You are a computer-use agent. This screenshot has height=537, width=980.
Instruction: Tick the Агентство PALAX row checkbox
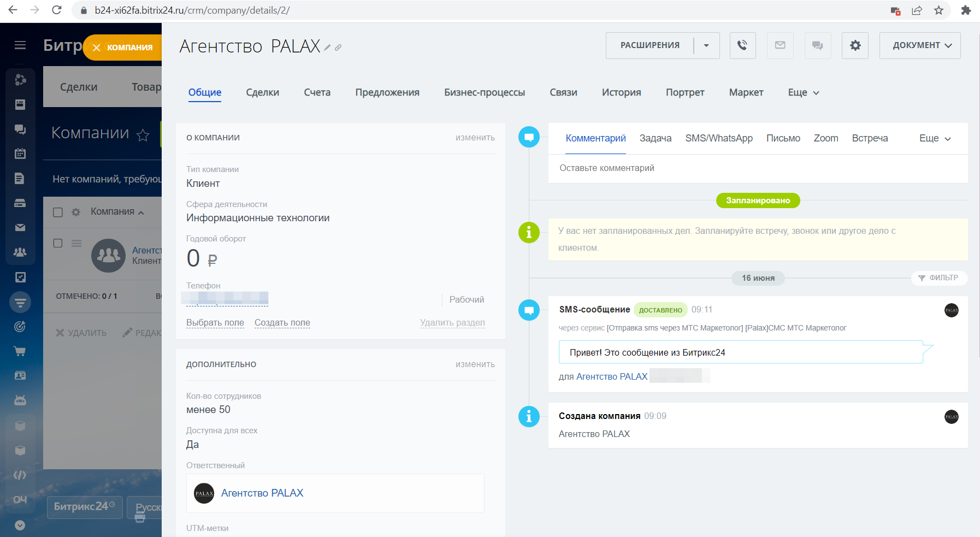(x=58, y=243)
